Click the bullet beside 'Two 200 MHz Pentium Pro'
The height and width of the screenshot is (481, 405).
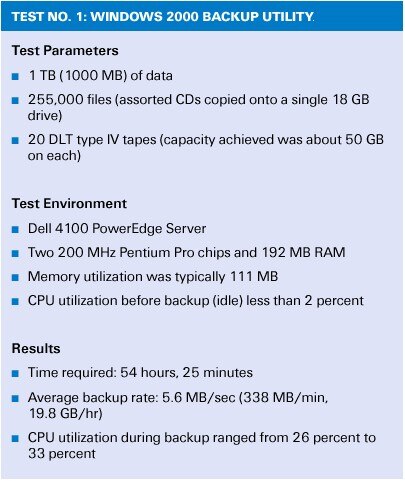tap(15, 253)
